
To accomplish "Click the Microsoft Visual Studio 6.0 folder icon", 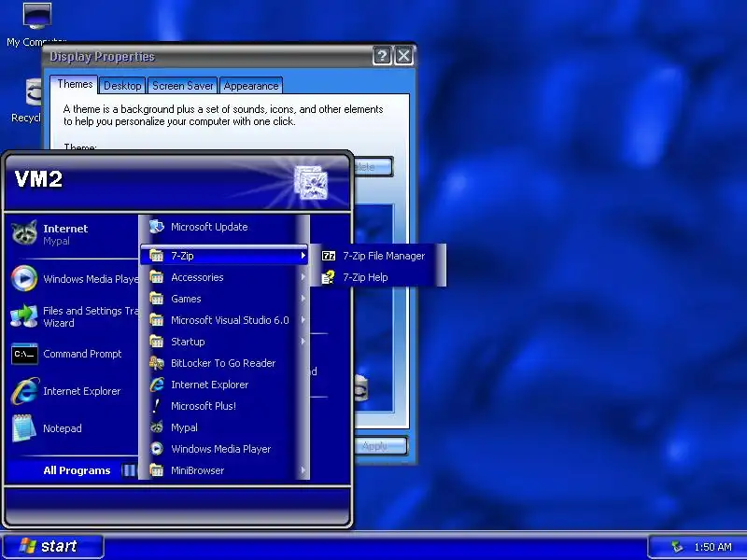I will pyautogui.click(x=156, y=320).
